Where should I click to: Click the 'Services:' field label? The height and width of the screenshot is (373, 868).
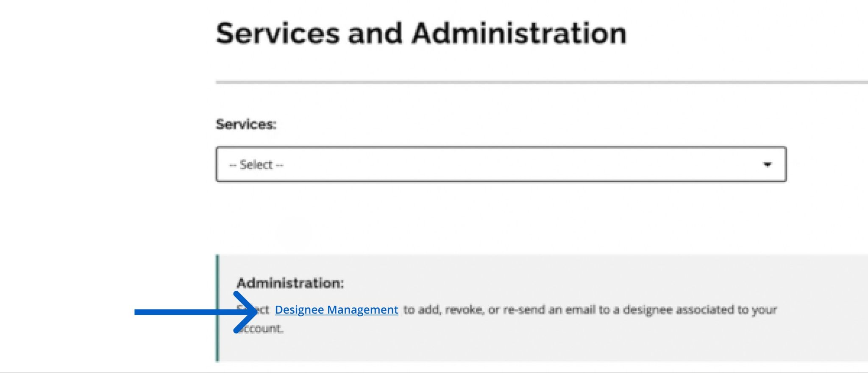click(246, 124)
